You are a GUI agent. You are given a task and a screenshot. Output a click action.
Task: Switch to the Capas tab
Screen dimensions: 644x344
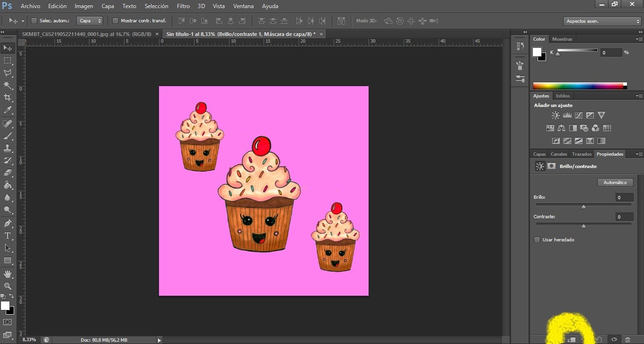point(539,154)
